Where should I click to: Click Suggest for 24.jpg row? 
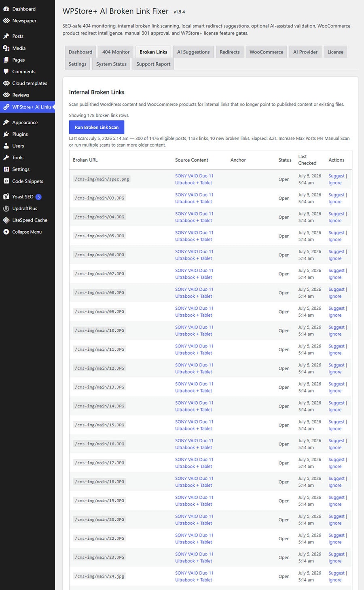pyautogui.click(x=336, y=573)
